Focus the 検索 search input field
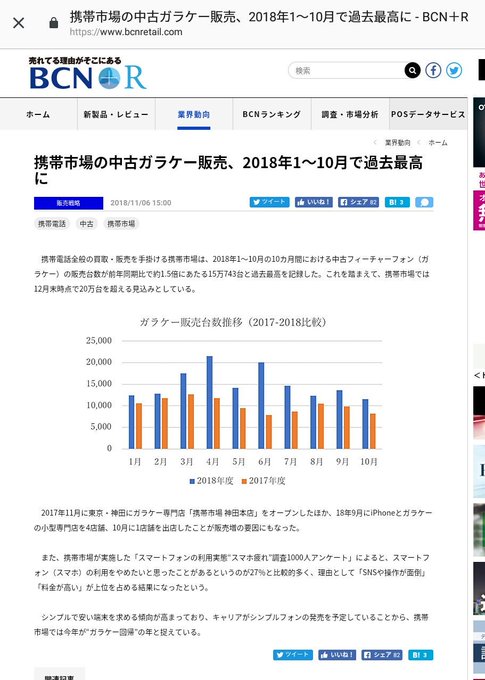 (x=347, y=70)
